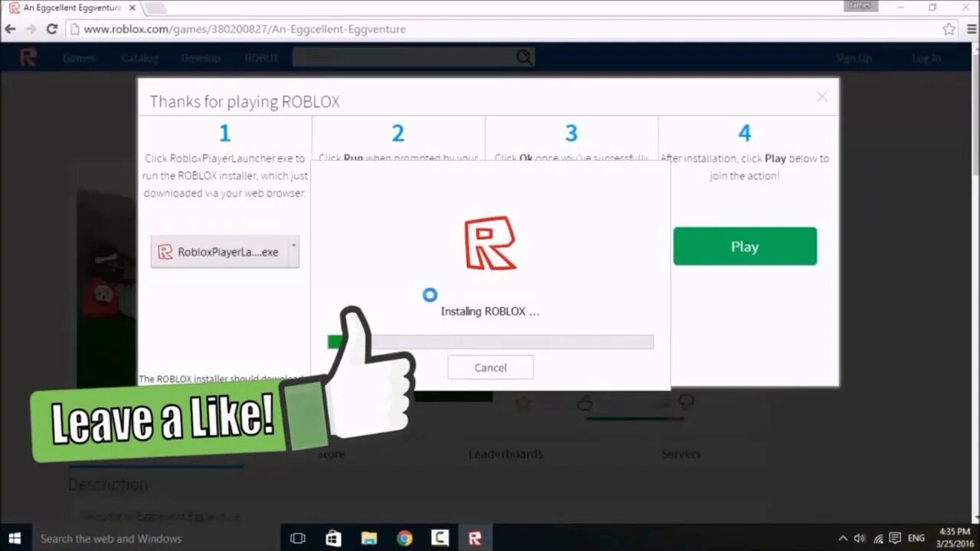Open the Games menu in the ROBLOX header
This screenshot has height=551, width=980.
click(x=79, y=58)
